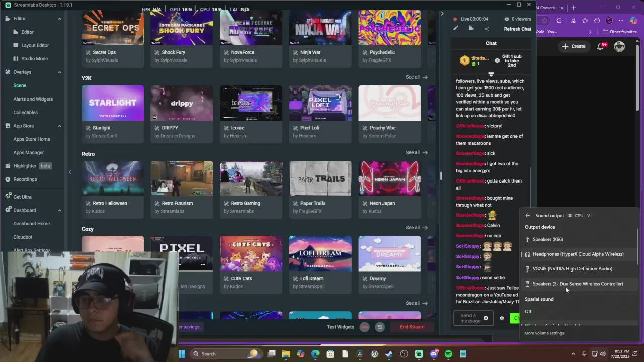
Task: Open Steam from the taskbar
Action: coord(389,354)
